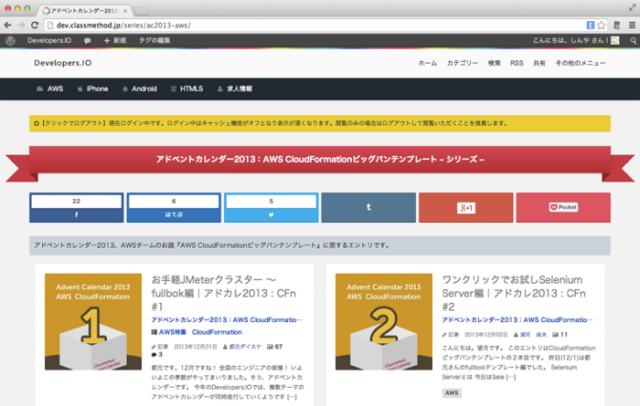
Task: Click the [...] read more of JMeter excerpt
Action: coord(292,397)
